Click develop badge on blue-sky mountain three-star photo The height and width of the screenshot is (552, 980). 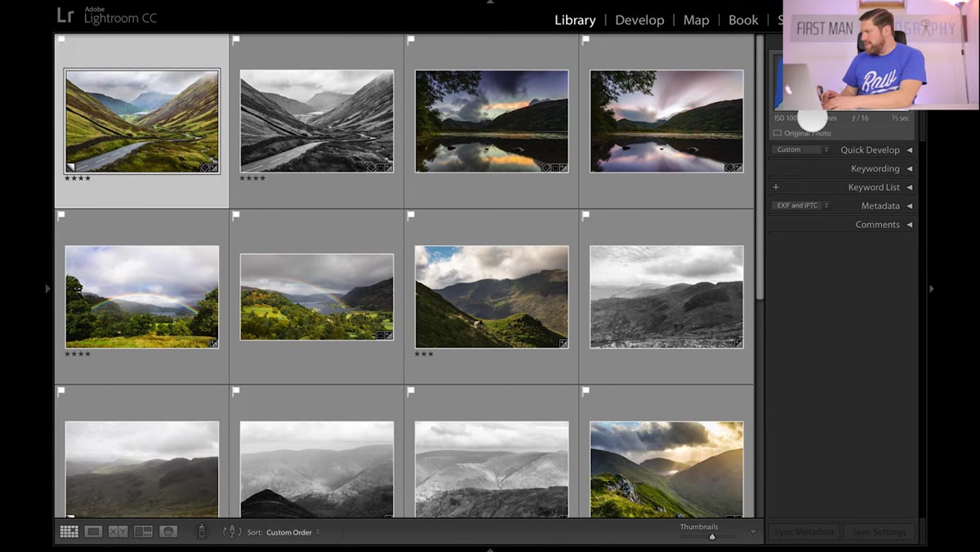tap(563, 344)
